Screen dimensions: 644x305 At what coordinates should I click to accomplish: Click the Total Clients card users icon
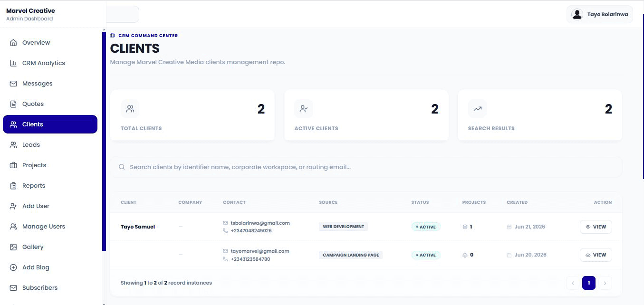tap(130, 109)
